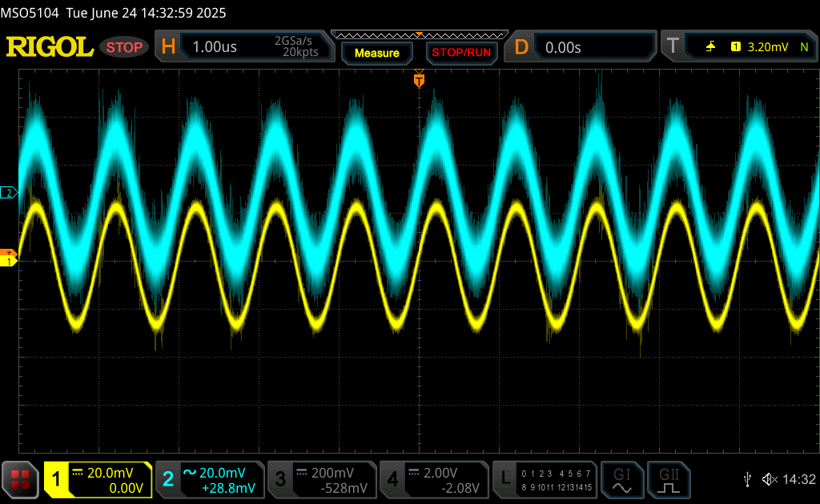Open the GI sine waveform generator
The height and width of the screenshot is (504, 820).
coord(622,479)
